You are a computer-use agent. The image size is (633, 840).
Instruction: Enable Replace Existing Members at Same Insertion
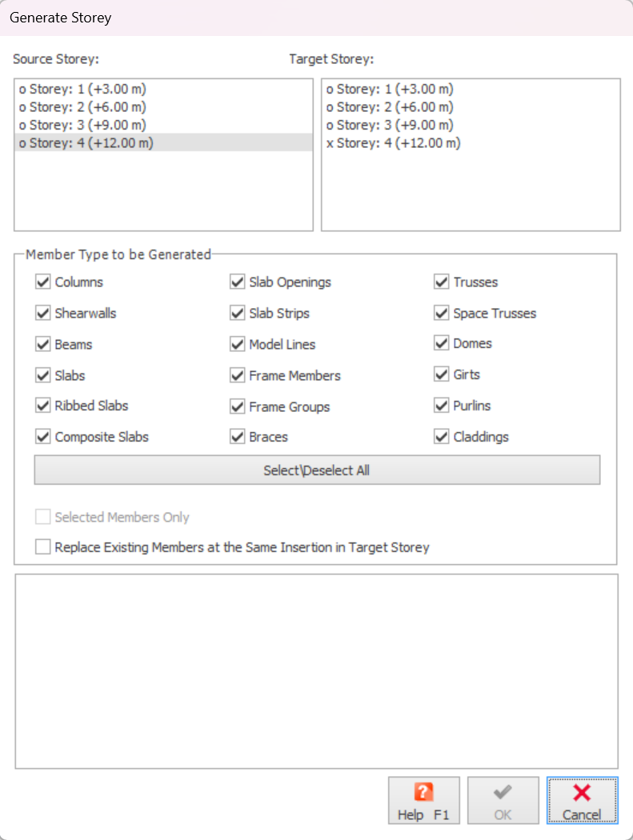[x=43, y=548]
